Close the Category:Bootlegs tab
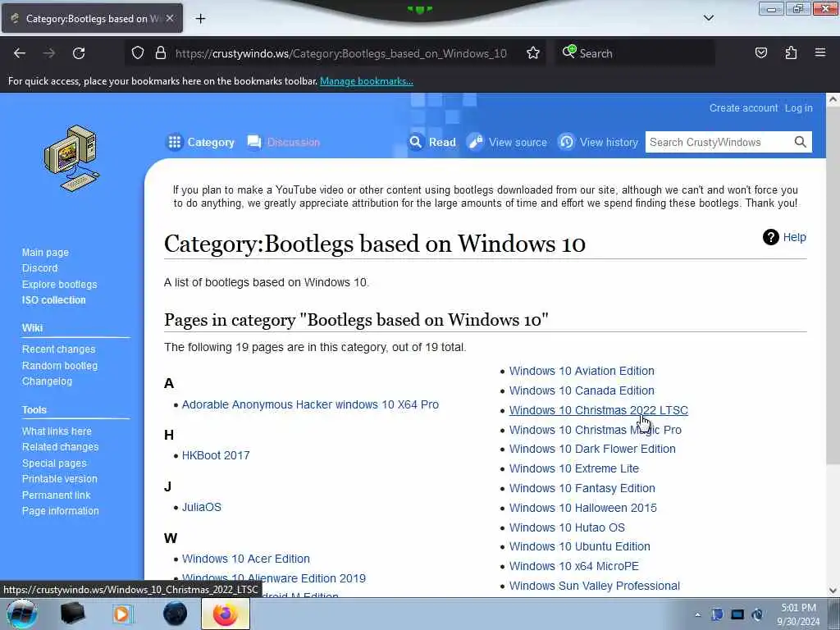Screen dimensions: 840x630 (x=169, y=18)
